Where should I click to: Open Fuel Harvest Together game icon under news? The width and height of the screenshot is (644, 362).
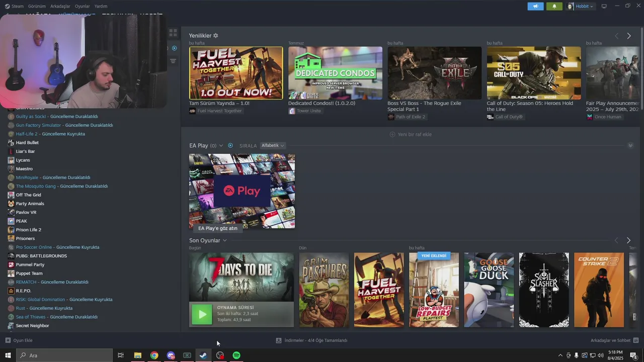[192, 111]
